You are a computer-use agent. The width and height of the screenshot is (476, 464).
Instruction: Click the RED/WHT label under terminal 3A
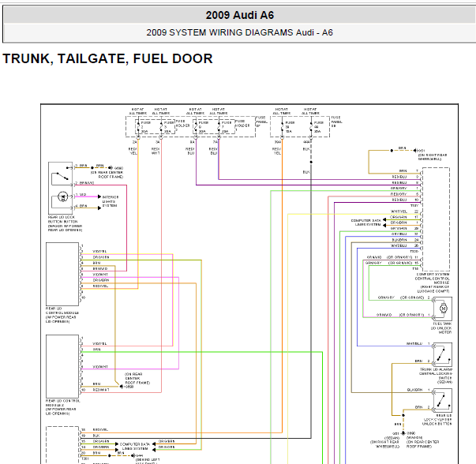[156, 152]
